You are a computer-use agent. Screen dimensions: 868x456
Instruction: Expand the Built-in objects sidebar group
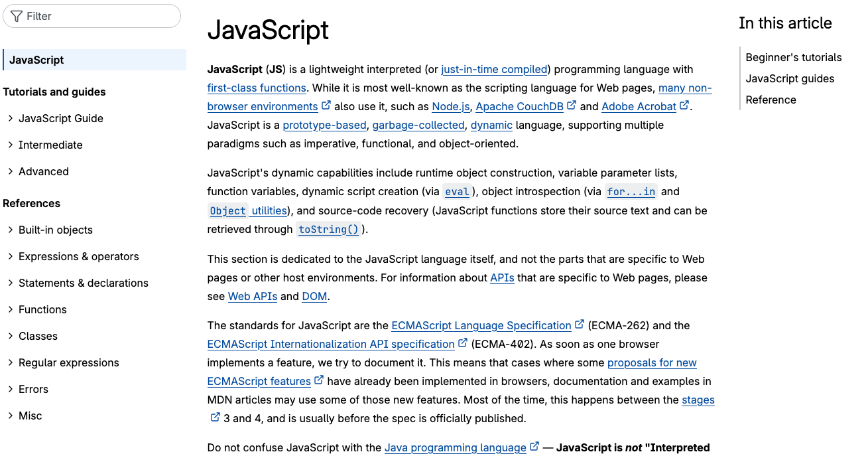point(11,230)
